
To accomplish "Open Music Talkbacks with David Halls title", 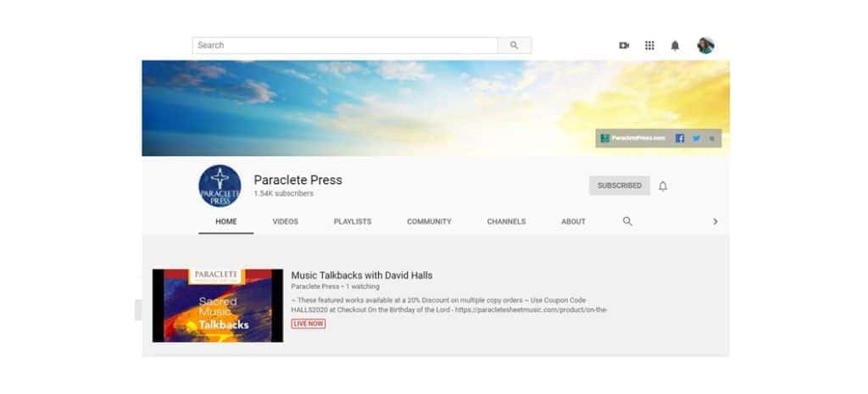I will [x=361, y=275].
